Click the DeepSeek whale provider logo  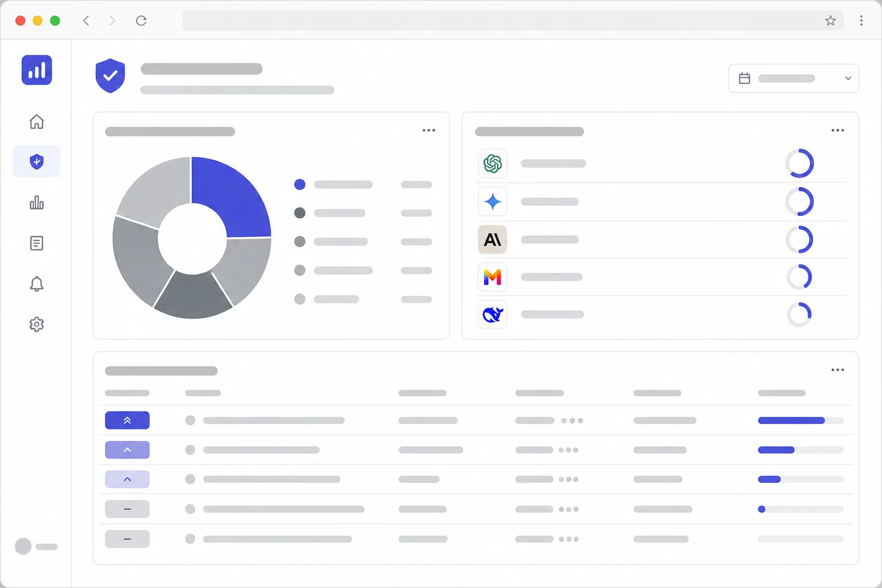493,315
